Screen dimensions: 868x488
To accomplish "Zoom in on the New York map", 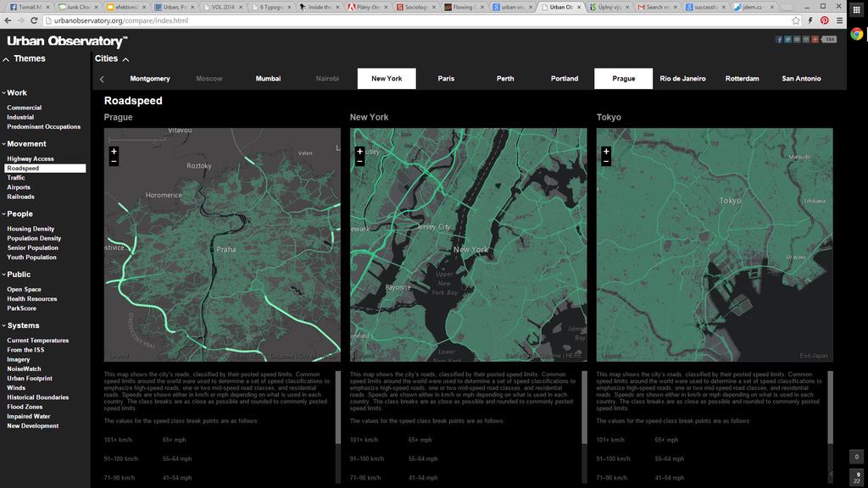I will (x=359, y=151).
